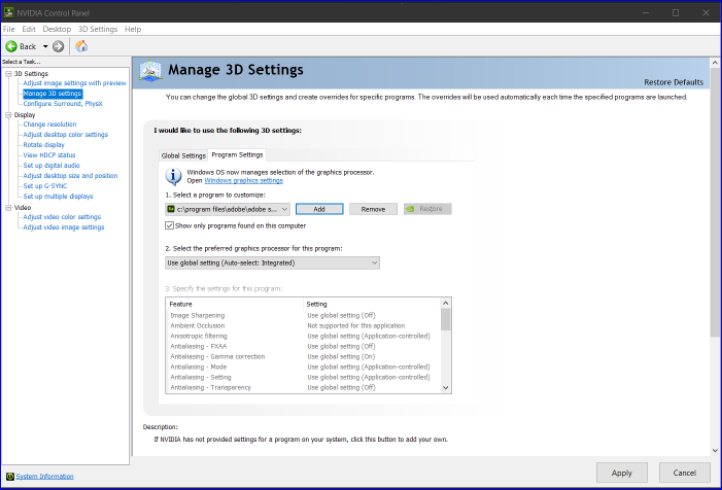
Task: Collapse the Video tree node
Action: (x=8, y=208)
